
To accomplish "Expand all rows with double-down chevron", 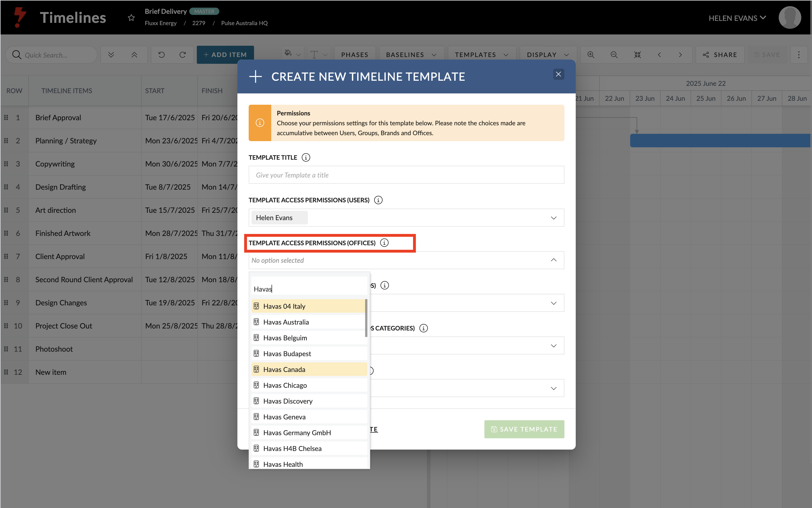I will click(x=111, y=54).
